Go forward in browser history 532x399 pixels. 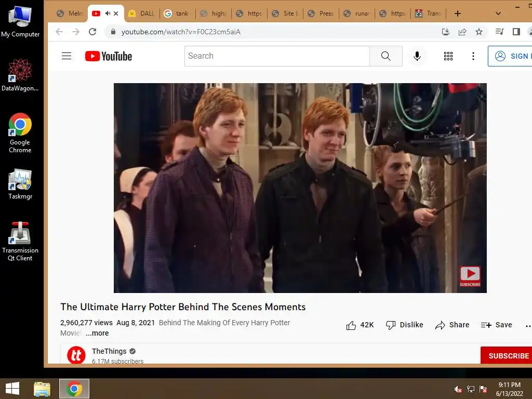coord(76,32)
